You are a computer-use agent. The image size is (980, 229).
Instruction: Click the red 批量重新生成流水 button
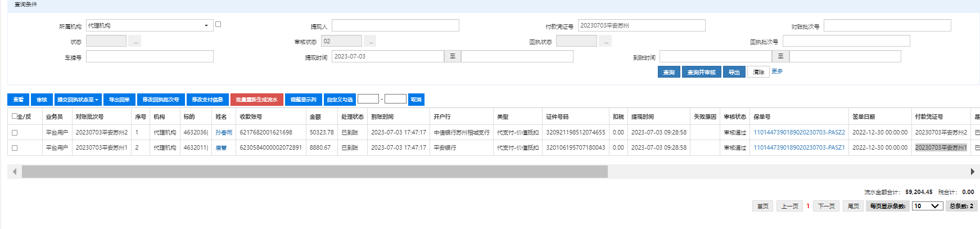coord(257,100)
